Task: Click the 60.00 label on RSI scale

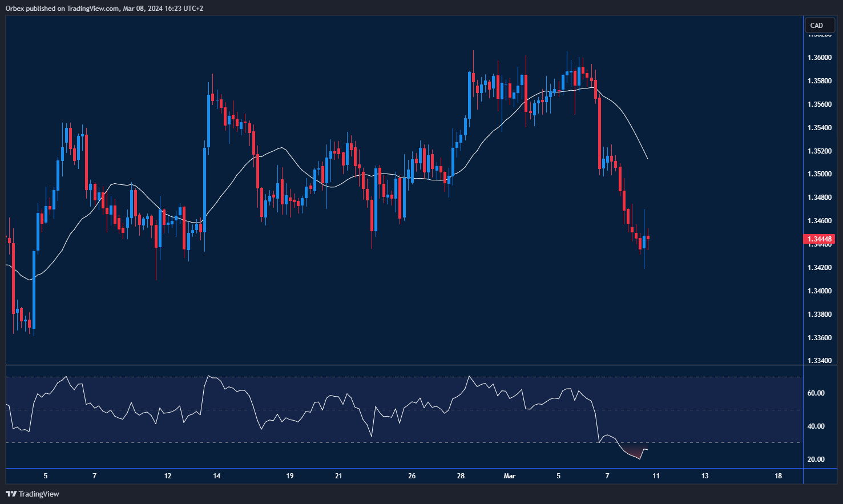Action: (816, 393)
